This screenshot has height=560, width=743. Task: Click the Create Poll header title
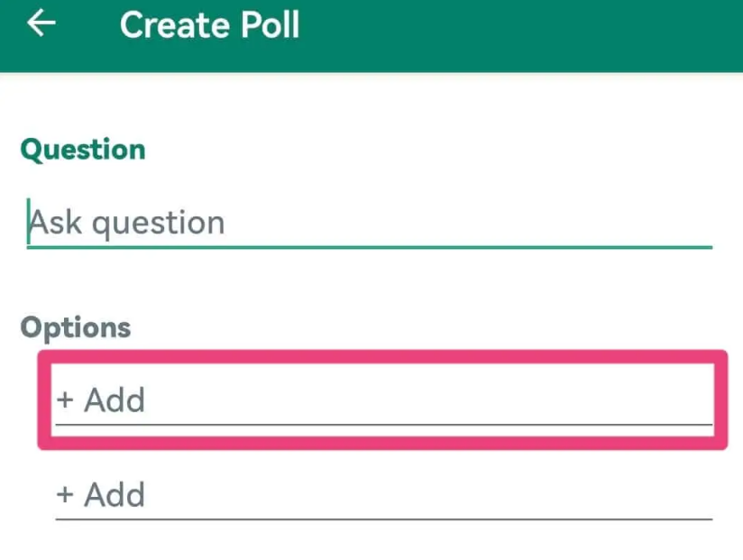tap(209, 25)
